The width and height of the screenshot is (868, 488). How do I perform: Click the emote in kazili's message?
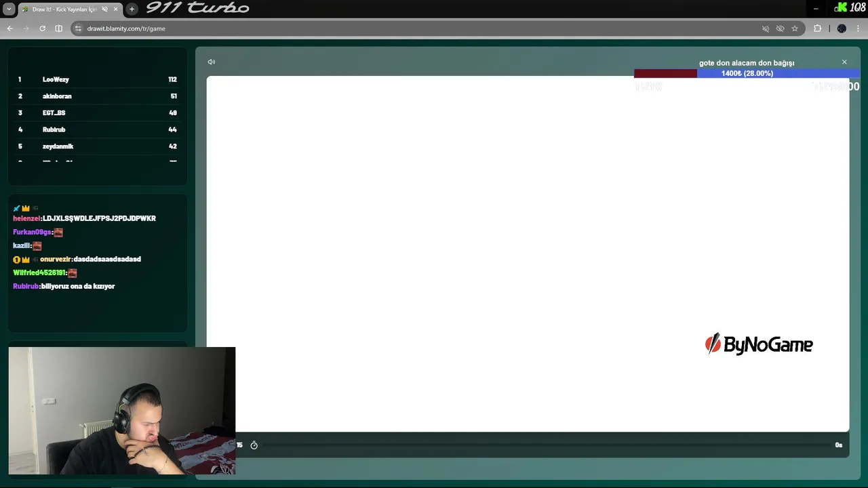37,246
